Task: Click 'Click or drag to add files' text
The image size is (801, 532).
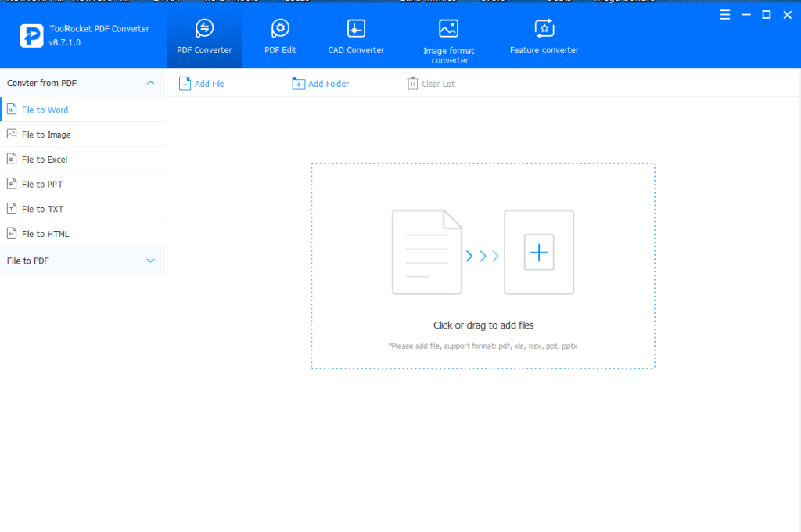Action: (x=483, y=325)
